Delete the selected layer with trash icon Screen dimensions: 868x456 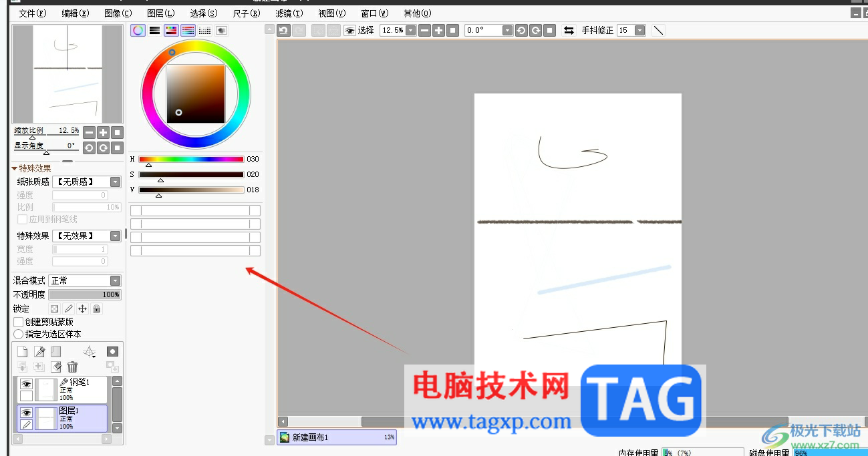[72, 367]
